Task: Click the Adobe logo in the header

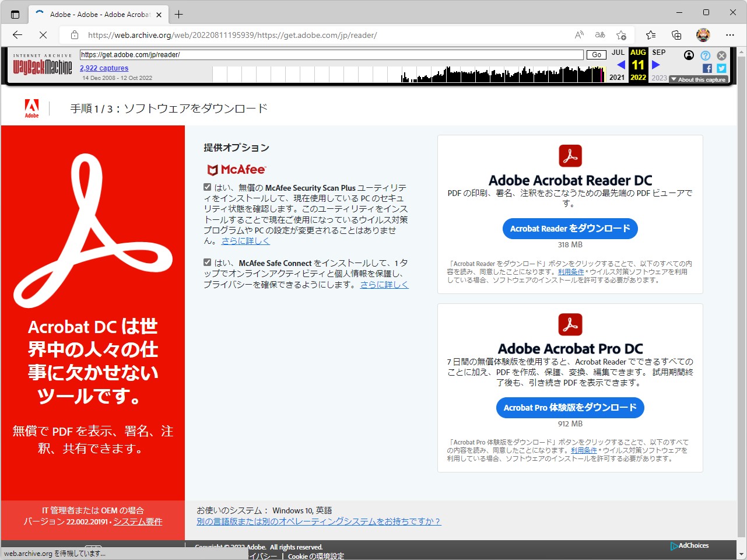Action: coord(31,108)
